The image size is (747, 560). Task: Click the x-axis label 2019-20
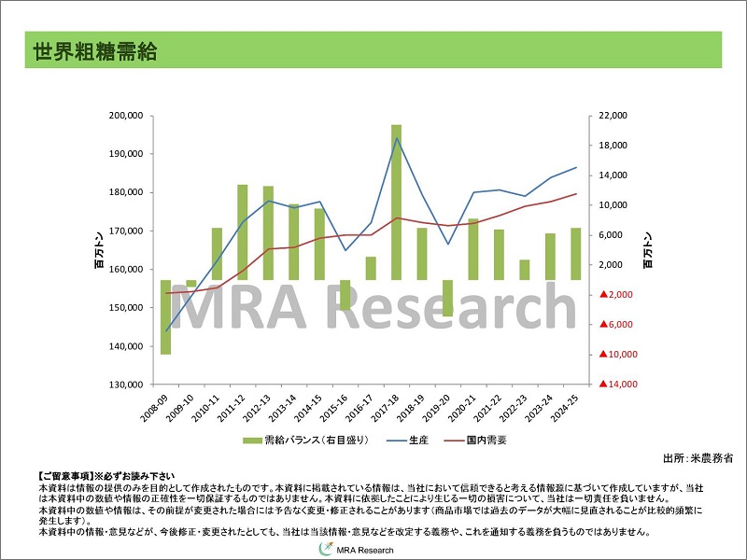click(x=436, y=408)
